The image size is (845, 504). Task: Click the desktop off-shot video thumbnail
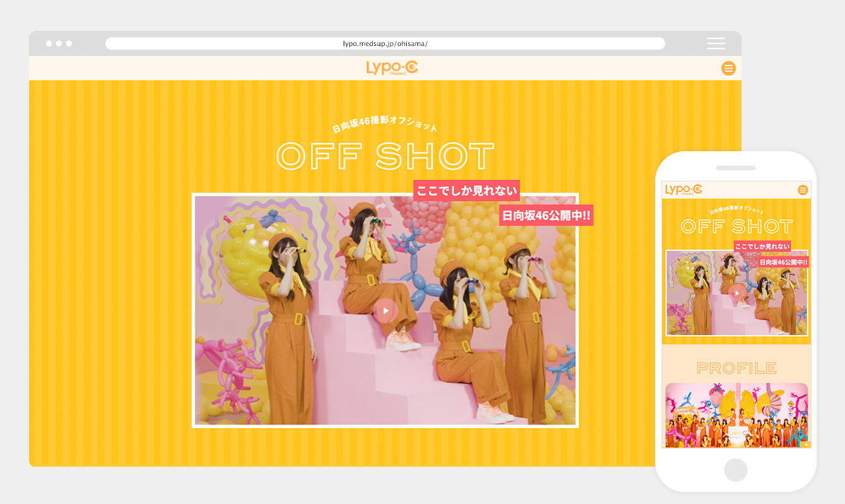click(385, 311)
